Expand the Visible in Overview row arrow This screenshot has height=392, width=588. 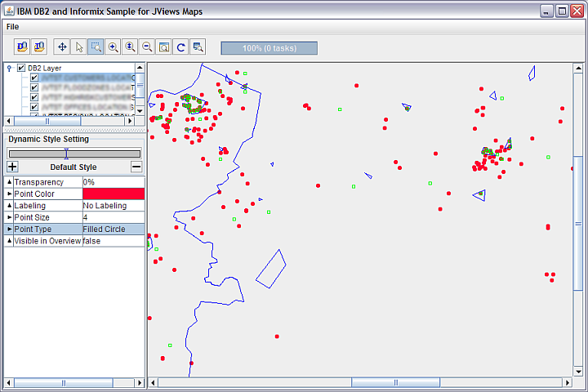click(9, 241)
